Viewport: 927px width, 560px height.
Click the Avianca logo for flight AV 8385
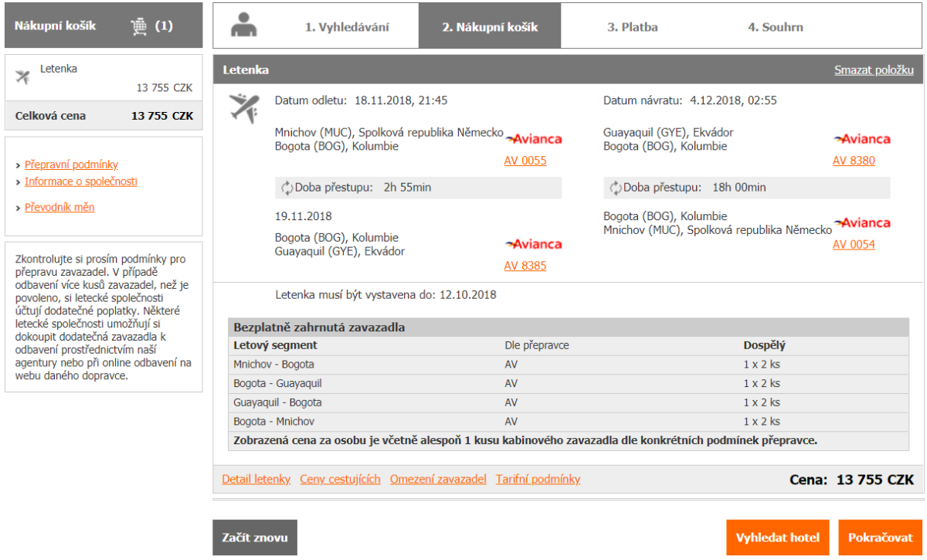click(x=534, y=245)
